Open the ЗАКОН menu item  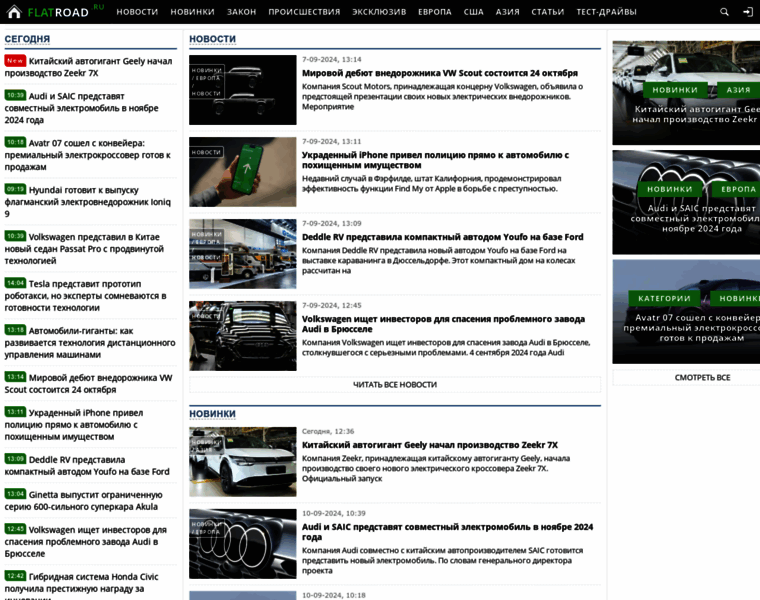click(241, 12)
